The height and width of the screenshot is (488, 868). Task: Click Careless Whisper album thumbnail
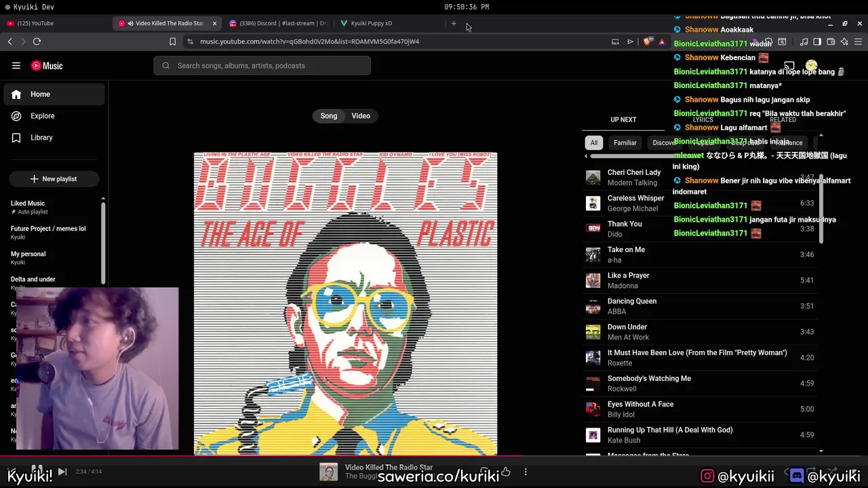click(x=593, y=203)
